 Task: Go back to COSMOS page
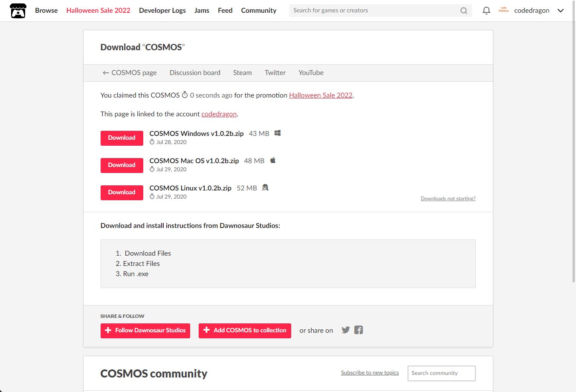pyautogui.click(x=130, y=72)
